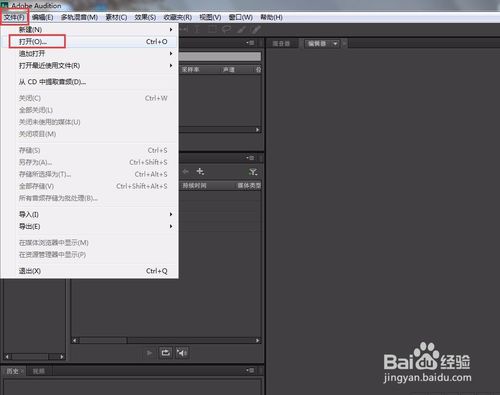
Task: Click Files panel scrollbar right arrow
Action: click(x=258, y=130)
